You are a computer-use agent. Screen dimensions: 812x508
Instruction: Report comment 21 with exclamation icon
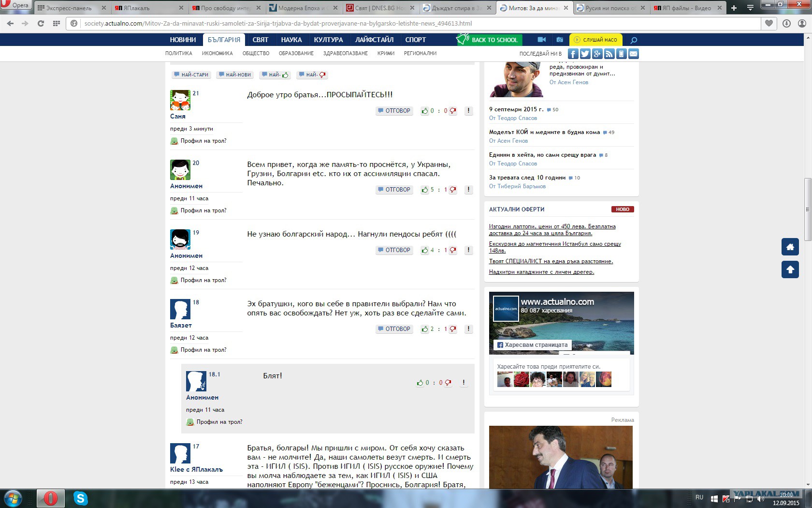click(468, 111)
